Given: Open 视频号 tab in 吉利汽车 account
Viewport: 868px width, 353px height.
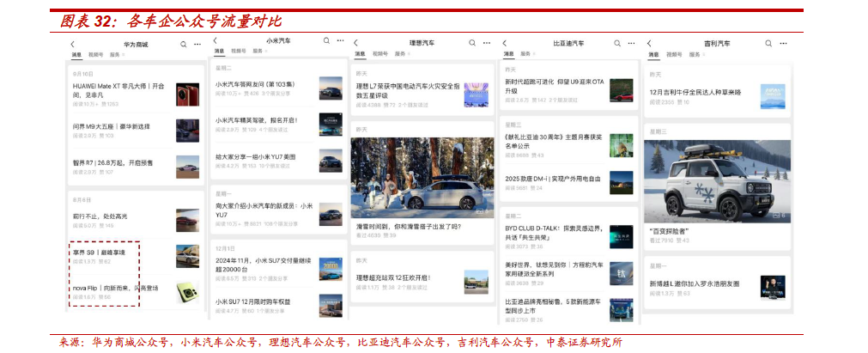Looking at the screenshot, I should [x=672, y=55].
